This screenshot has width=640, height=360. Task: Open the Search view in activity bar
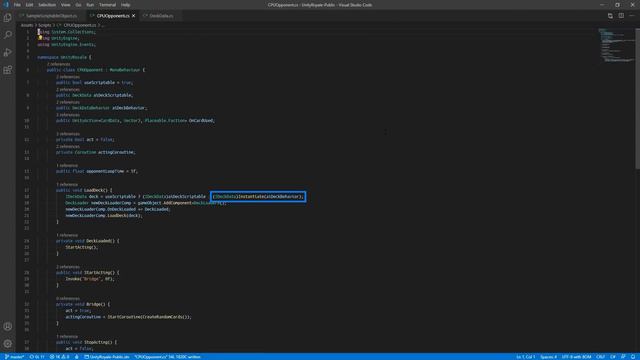[7, 35]
